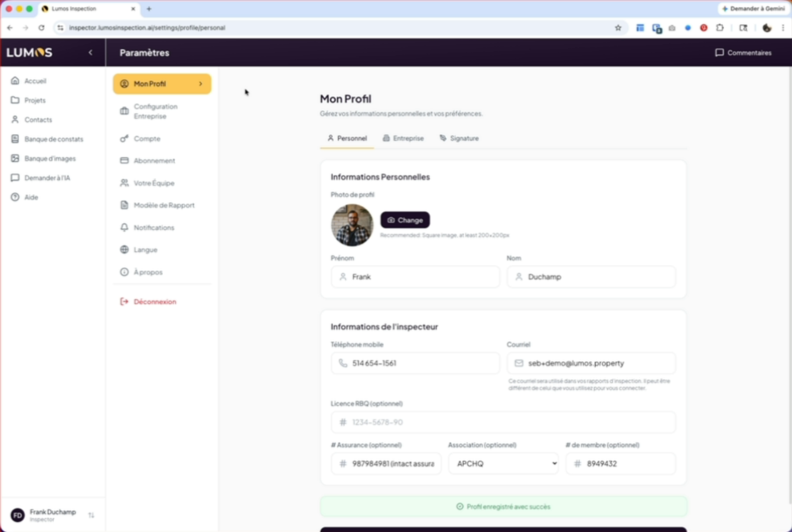The height and width of the screenshot is (532, 792).
Task: Switch to the Signature tab
Action: pyautogui.click(x=459, y=138)
